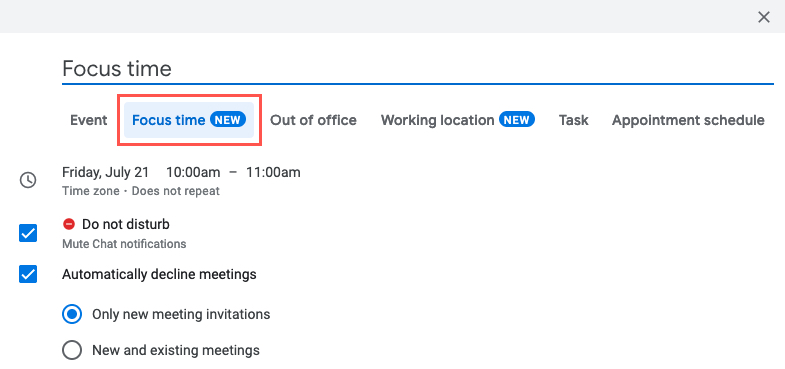This screenshot has height=369, width=785.
Task: Change the 10:00am start time
Action: pyautogui.click(x=193, y=172)
